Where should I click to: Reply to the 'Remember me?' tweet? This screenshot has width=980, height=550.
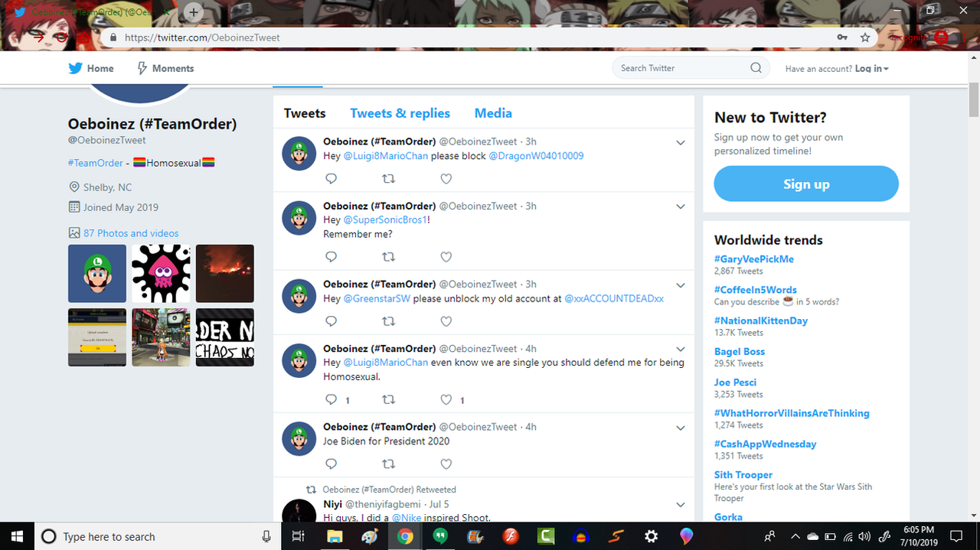[332, 257]
